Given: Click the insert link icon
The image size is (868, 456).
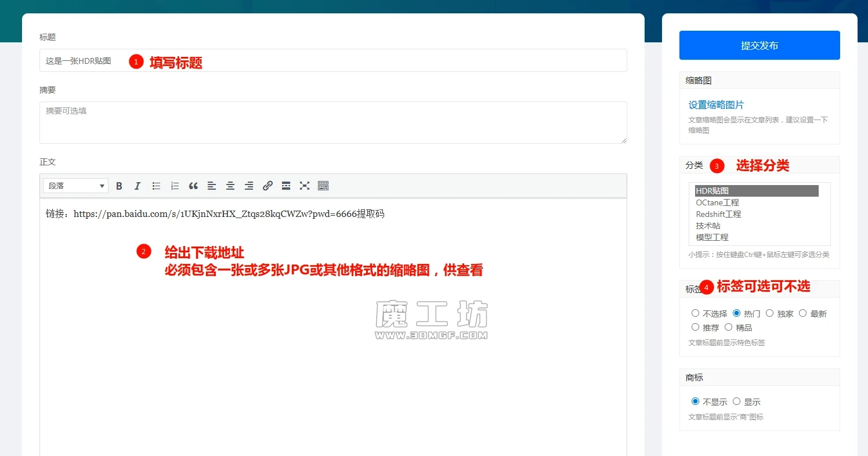Looking at the screenshot, I should tap(267, 186).
